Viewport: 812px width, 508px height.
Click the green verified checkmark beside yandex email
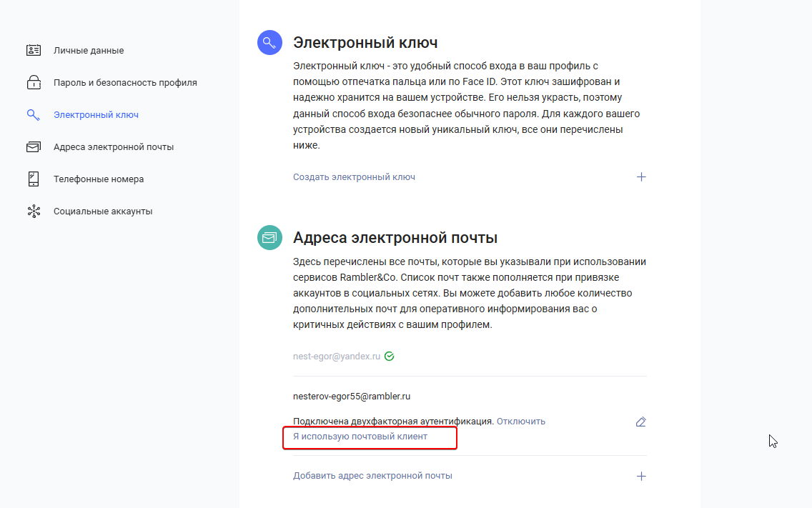(x=389, y=356)
